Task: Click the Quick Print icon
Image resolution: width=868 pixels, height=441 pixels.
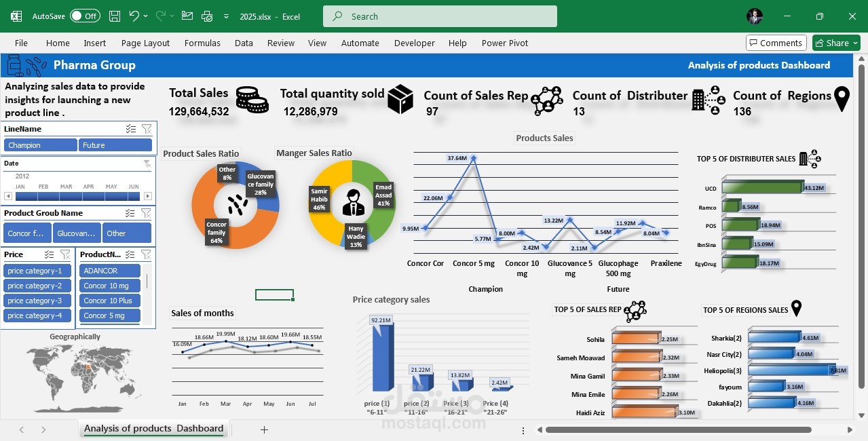Action: 207,16
